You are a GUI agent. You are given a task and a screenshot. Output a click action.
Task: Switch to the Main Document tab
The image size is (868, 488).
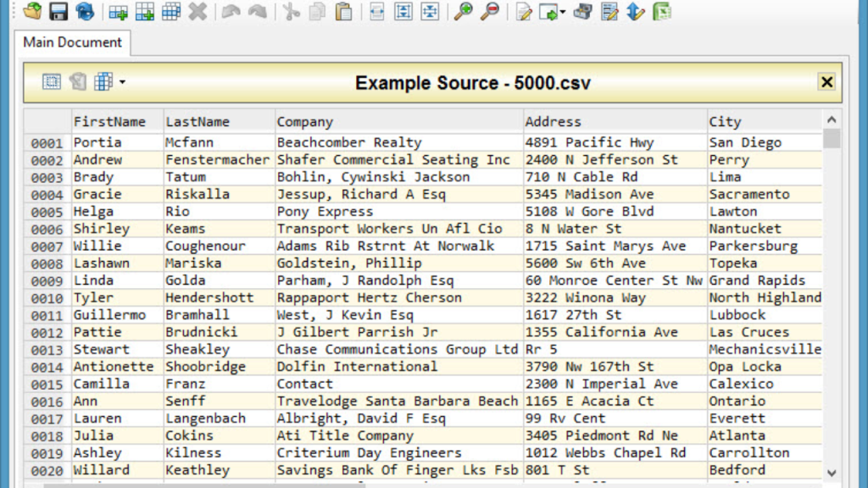[x=73, y=42]
